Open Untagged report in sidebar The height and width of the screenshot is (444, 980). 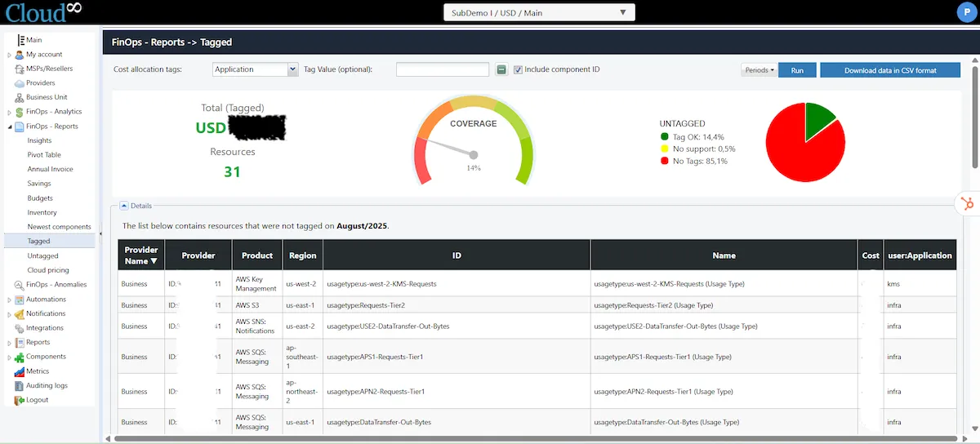pyautogui.click(x=42, y=255)
